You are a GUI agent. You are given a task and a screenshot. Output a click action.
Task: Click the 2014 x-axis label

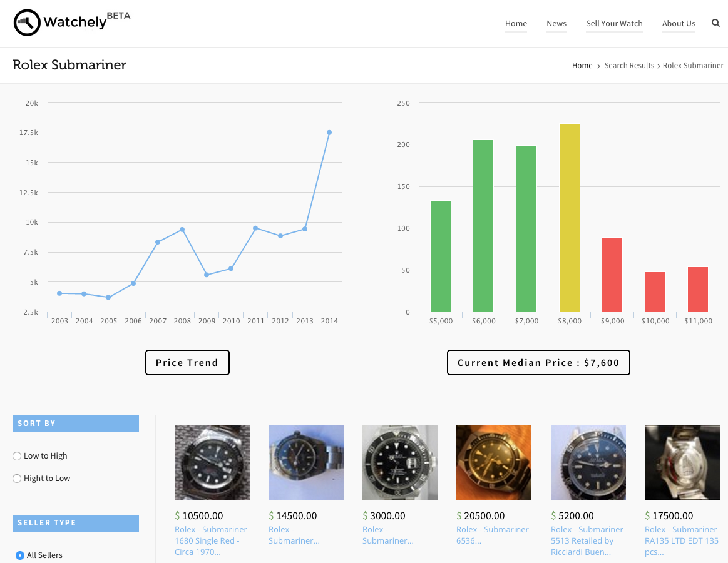click(329, 321)
